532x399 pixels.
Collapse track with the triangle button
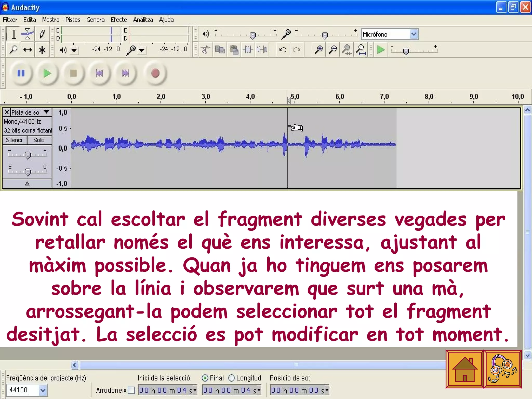tap(27, 184)
